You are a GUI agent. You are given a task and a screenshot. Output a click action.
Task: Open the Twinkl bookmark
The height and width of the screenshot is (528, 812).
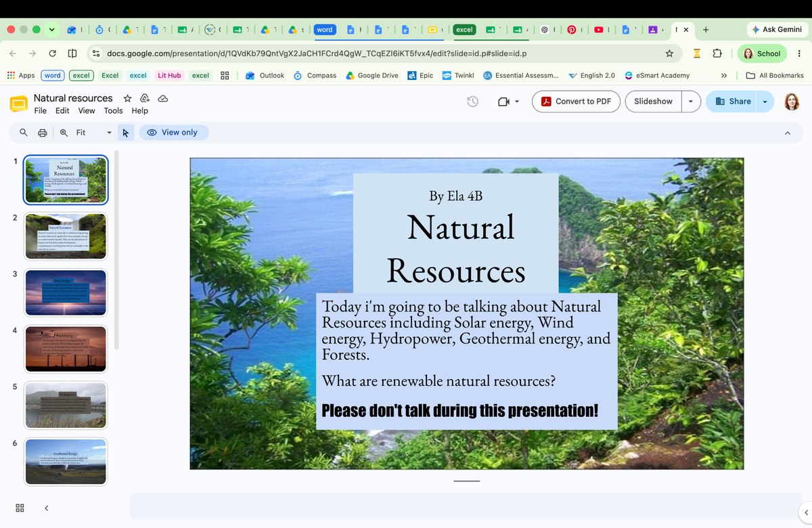pos(458,75)
